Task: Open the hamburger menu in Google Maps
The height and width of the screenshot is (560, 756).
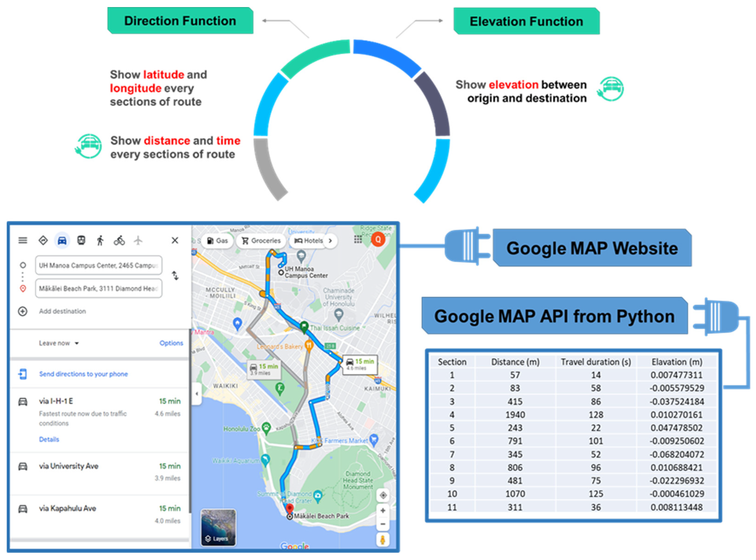Action: click(23, 240)
